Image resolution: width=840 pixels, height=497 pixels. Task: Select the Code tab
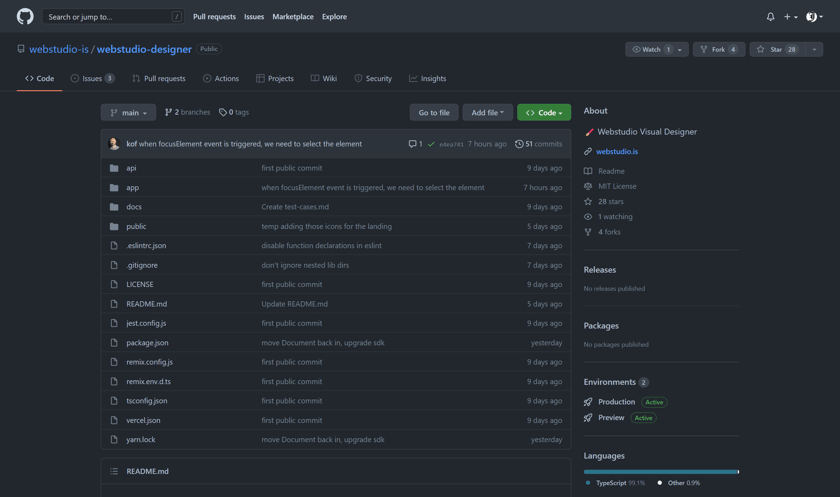coord(40,78)
